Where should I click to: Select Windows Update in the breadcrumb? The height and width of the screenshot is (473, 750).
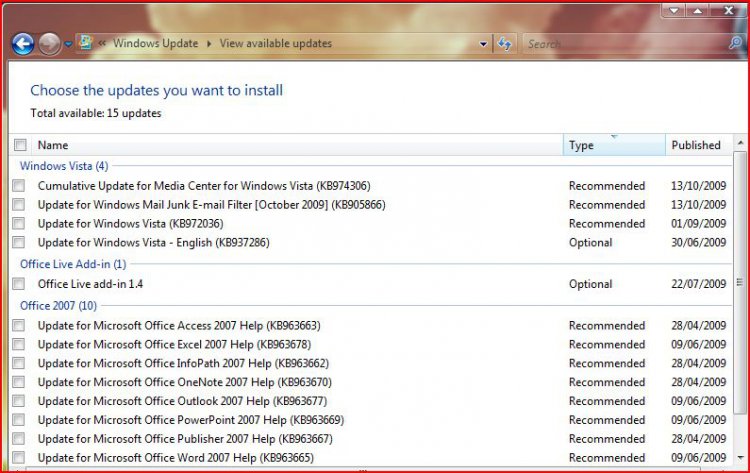pos(155,43)
